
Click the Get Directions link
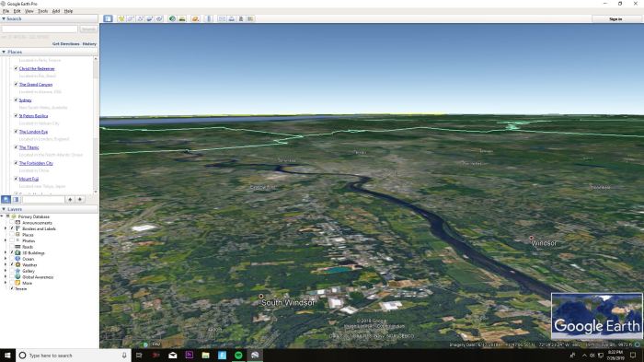65,43
